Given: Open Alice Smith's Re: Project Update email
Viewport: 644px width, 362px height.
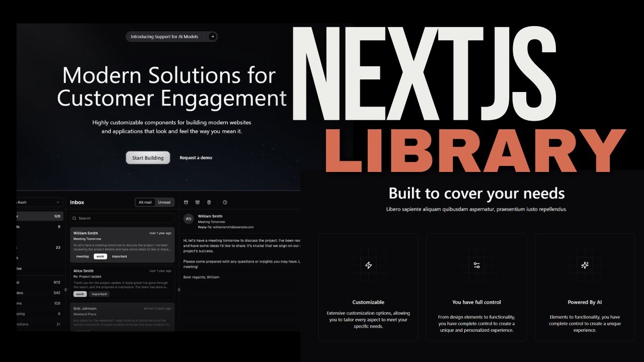Looking at the screenshot, I should [122, 282].
